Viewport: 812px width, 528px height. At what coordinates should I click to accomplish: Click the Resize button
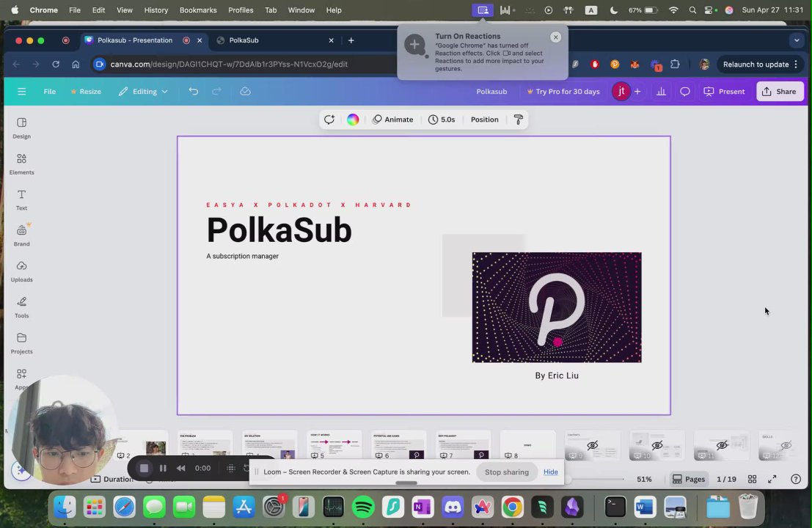click(x=86, y=92)
